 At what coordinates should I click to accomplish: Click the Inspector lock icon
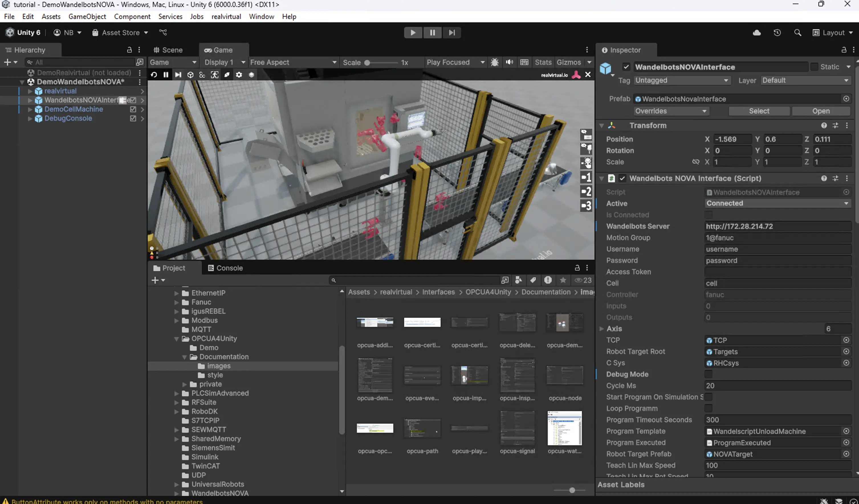point(844,50)
